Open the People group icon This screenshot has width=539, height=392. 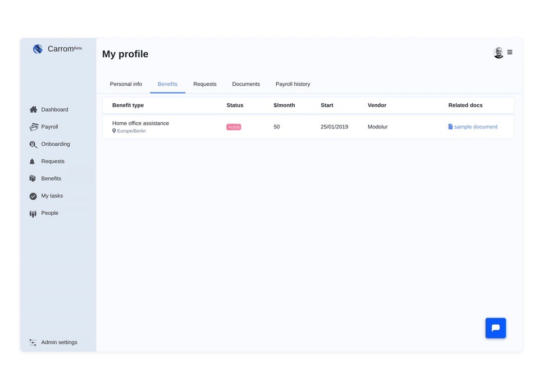33,213
